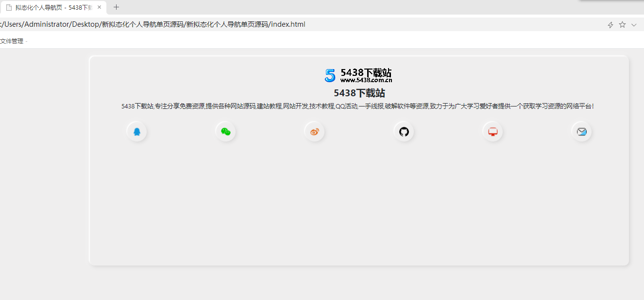
Task: Click the red monitor screen icon
Action: pyautogui.click(x=493, y=132)
